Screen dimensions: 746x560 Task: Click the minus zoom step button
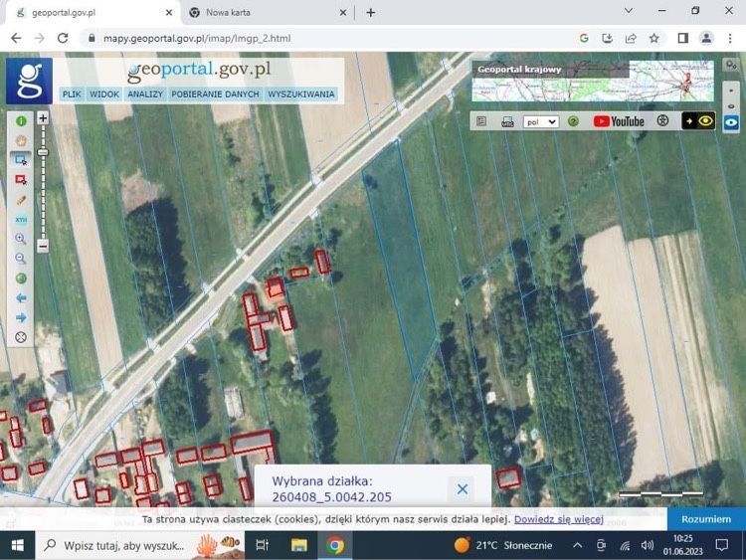coord(43,246)
